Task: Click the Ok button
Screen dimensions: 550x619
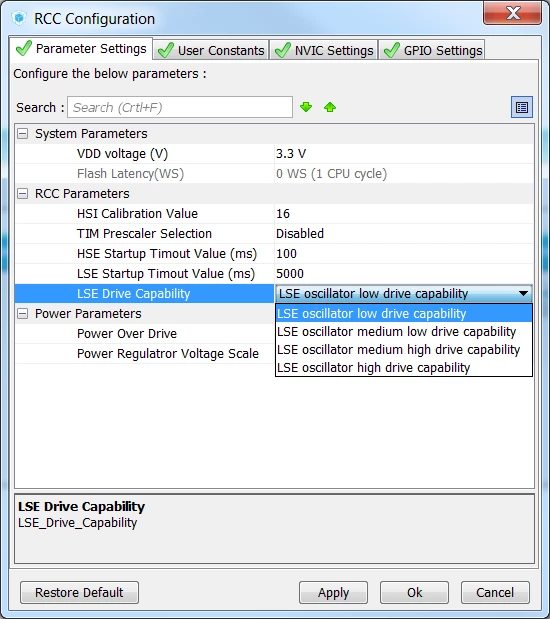Action: [x=414, y=592]
